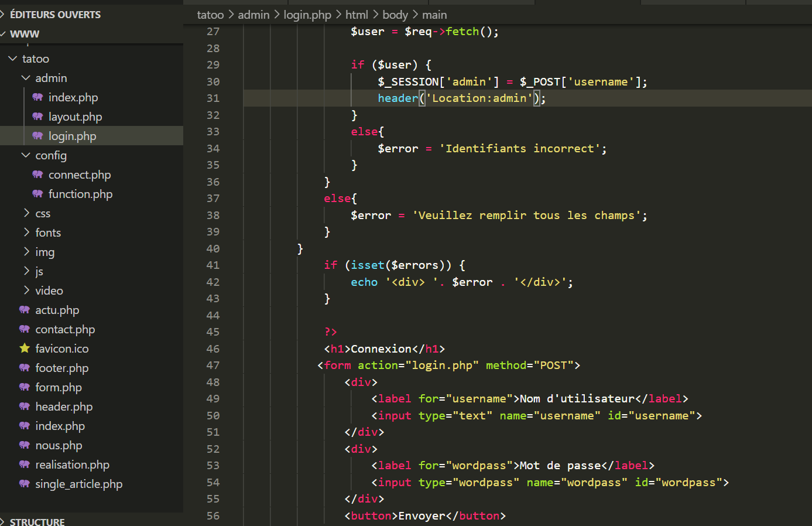Click the fetch() call on line 27
Viewport: 812px width, 526px height.
(x=469, y=32)
